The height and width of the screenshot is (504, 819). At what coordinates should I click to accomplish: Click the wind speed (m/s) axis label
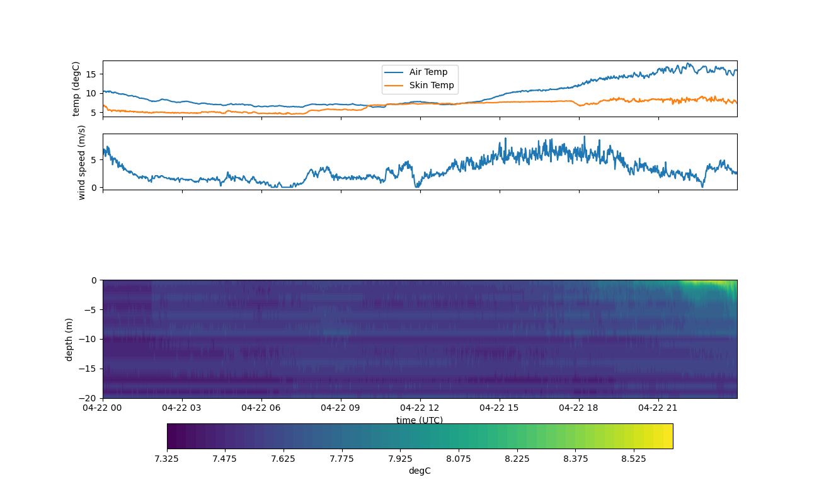(x=81, y=162)
